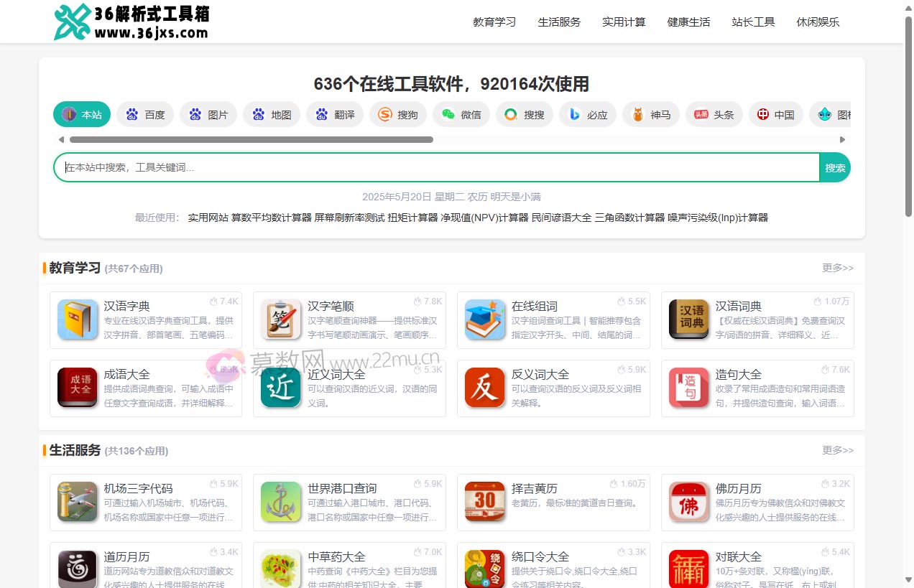The image size is (914, 588).
Task: Switch to the 必应 search tab
Action: tap(587, 113)
